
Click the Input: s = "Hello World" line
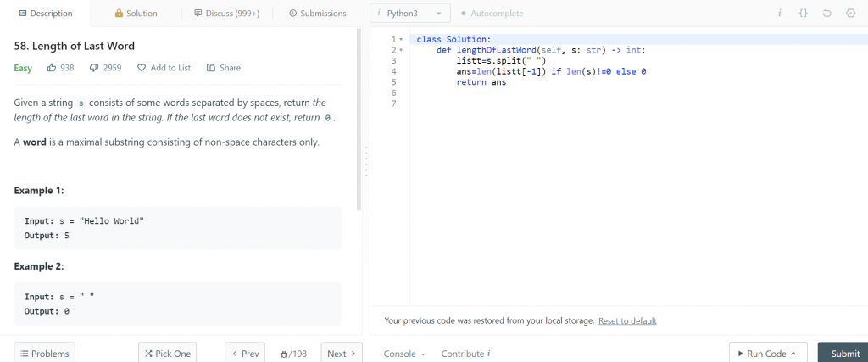84,221
